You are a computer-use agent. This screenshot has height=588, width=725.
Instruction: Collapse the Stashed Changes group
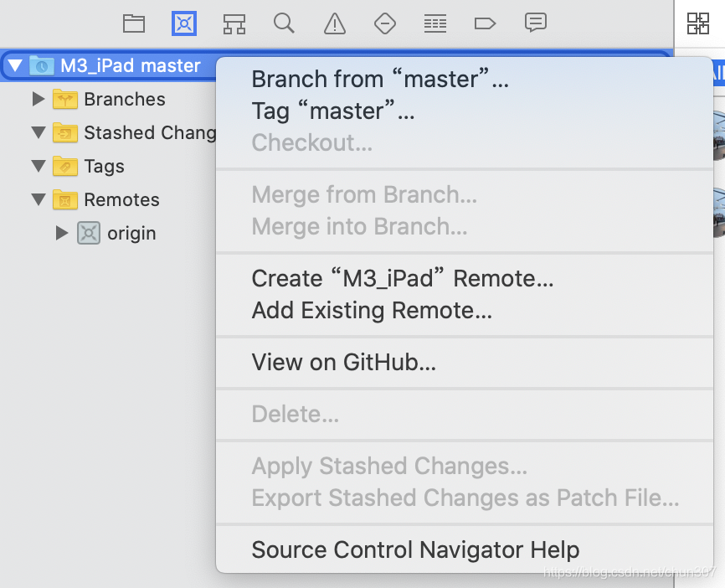coord(39,133)
